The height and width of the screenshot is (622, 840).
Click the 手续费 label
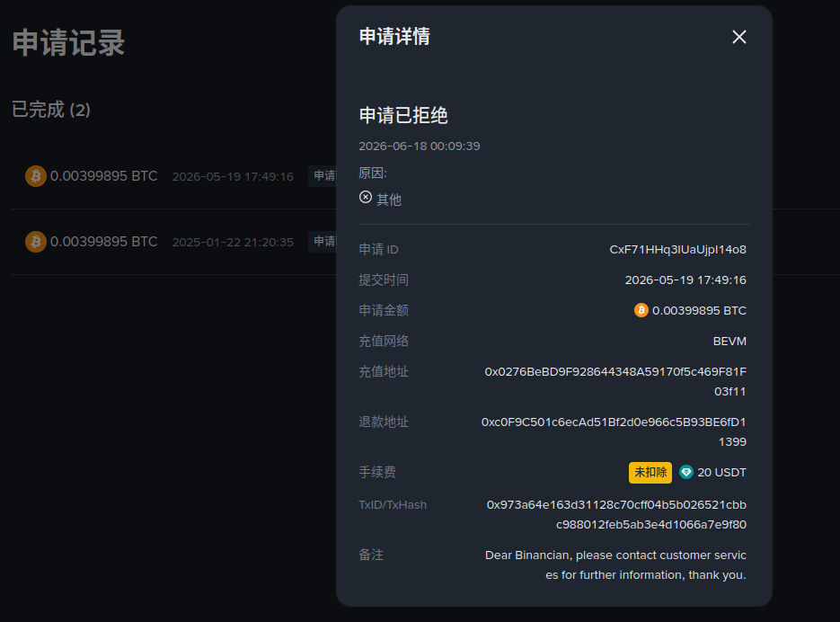tap(377, 473)
